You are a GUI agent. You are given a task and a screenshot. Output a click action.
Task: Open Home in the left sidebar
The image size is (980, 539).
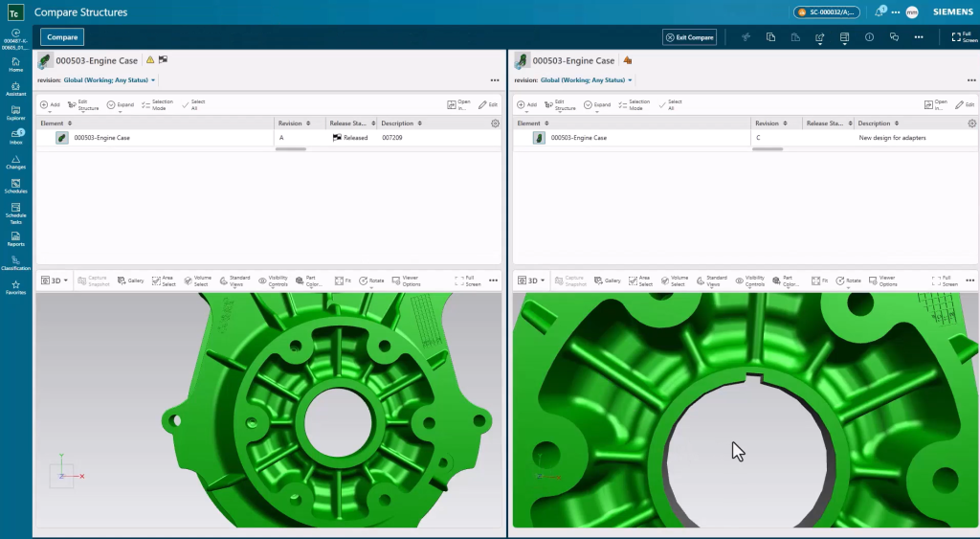click(15, 64)
